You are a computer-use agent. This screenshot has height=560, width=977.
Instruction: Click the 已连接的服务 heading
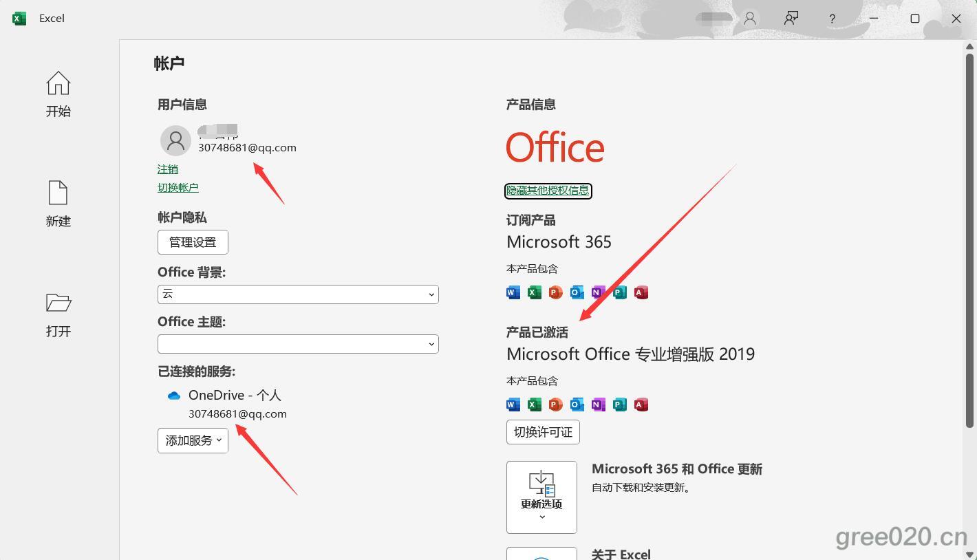point(197,372)
